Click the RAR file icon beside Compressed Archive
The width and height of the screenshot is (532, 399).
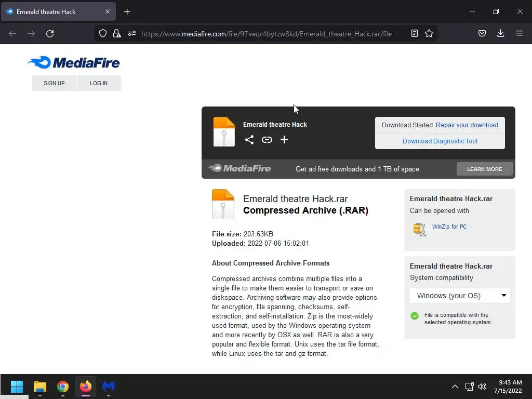tap(223, 204)
